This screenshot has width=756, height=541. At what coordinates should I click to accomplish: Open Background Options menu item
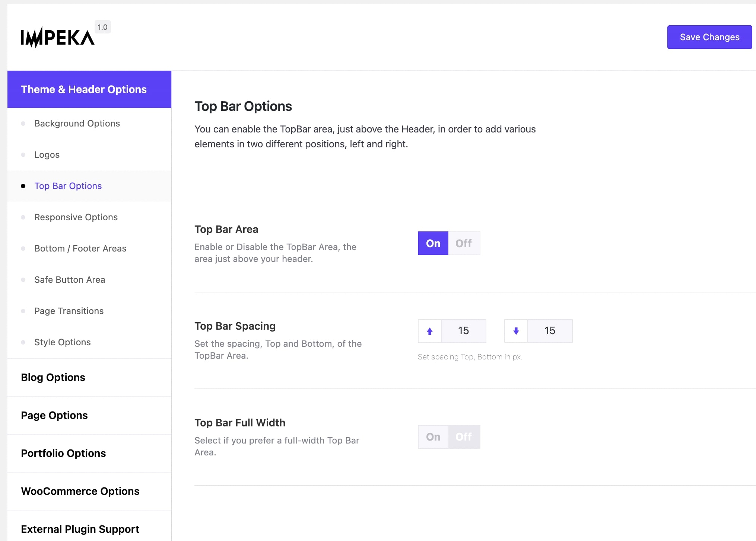click(x=77, y=124)
